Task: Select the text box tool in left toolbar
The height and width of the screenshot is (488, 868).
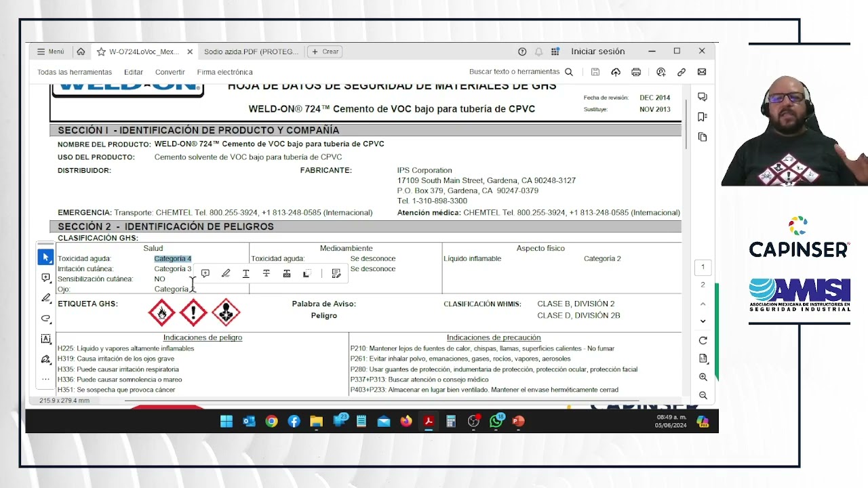Action: (x=45, y=339)
